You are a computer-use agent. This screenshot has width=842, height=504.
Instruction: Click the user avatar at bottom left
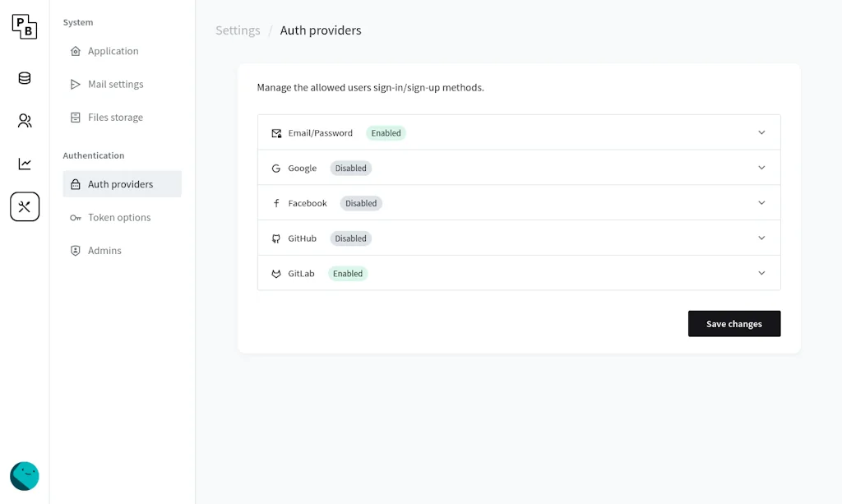coord(24,476)
